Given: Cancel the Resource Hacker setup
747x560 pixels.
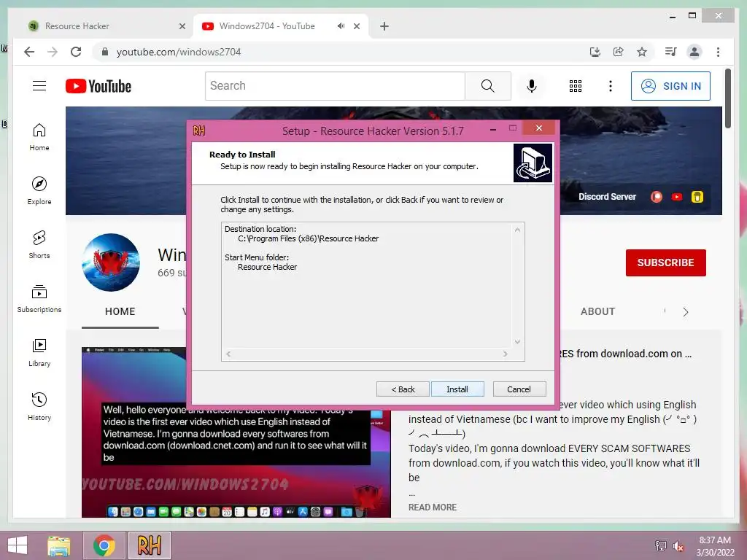Looking at the screenshot, I should 519,389.
